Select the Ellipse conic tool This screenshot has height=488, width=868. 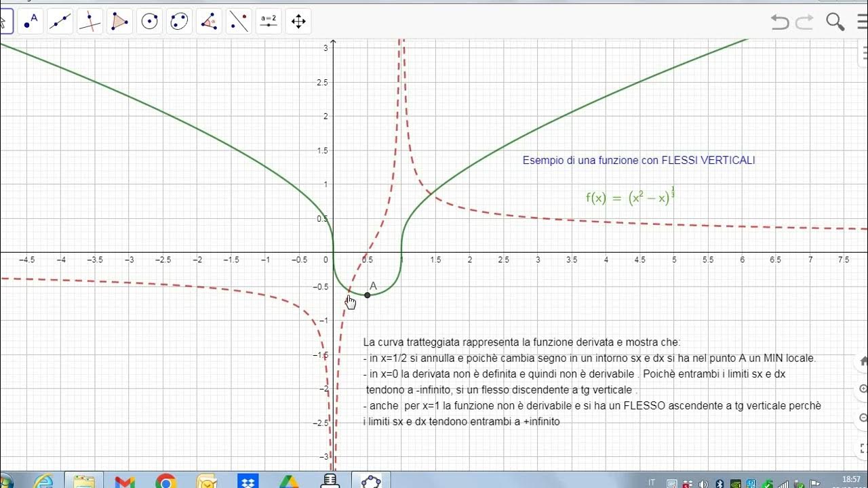179,22
